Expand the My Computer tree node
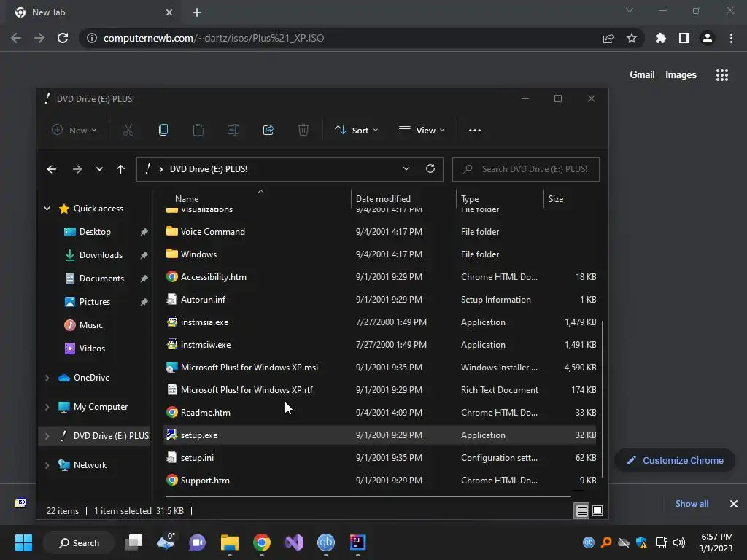 tap(47, 407)
